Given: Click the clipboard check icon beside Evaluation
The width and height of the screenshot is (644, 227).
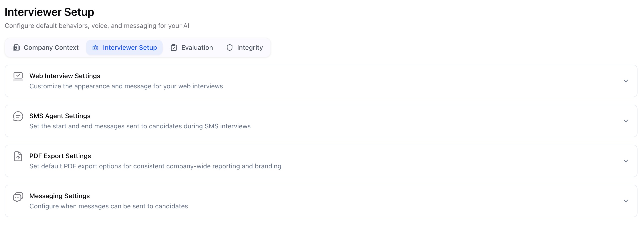Looking at the screenshot, I should pos(174,47).
